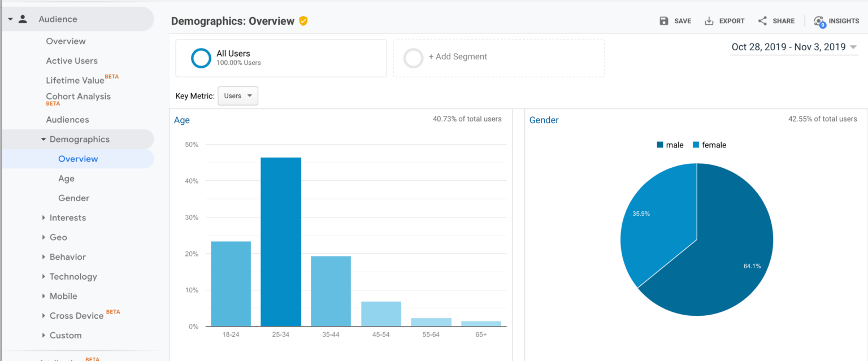Click the Audience person icon in the sidebar
The height and width of the screenshot is (361, 868).
click(22, 18)
